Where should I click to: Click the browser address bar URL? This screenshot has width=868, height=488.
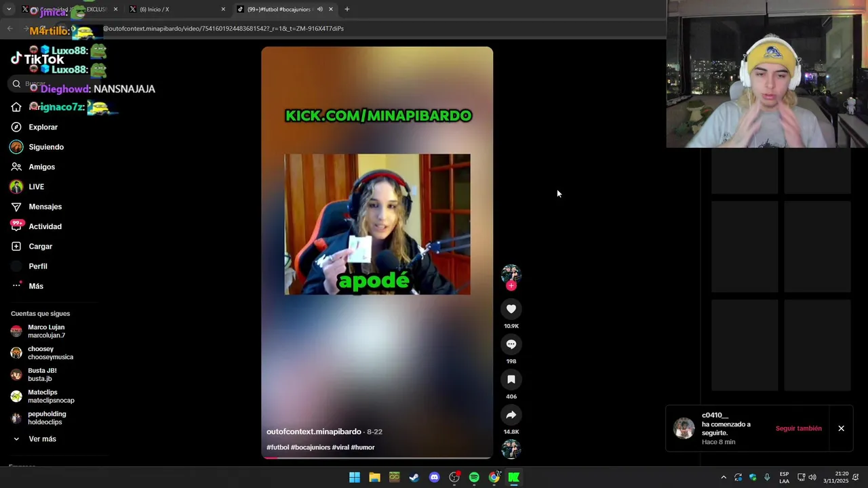224,28
